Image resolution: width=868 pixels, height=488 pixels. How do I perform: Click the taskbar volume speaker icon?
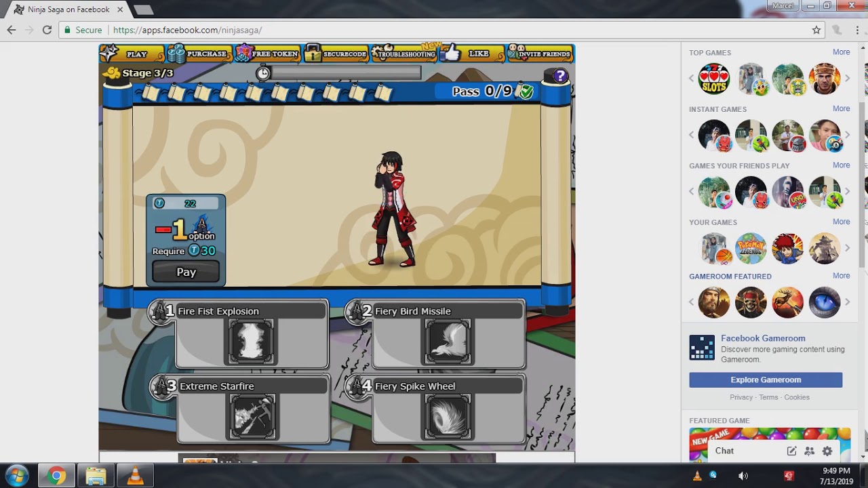(743, 476)
